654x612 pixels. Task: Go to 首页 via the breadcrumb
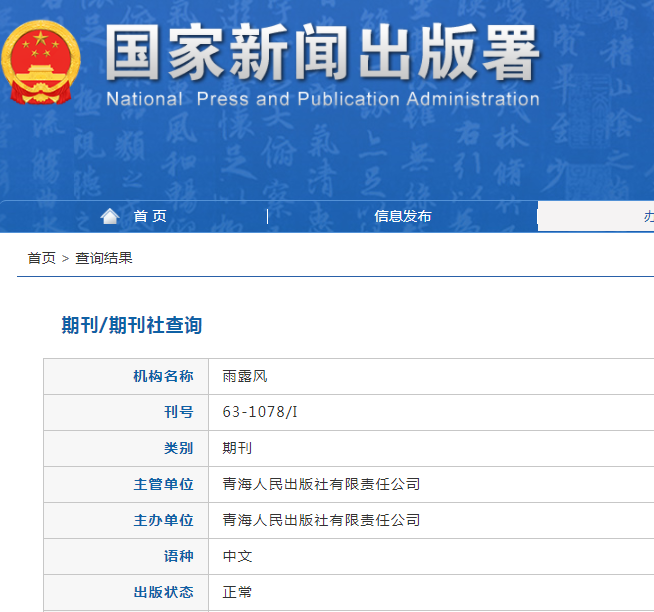click(42, 258)
